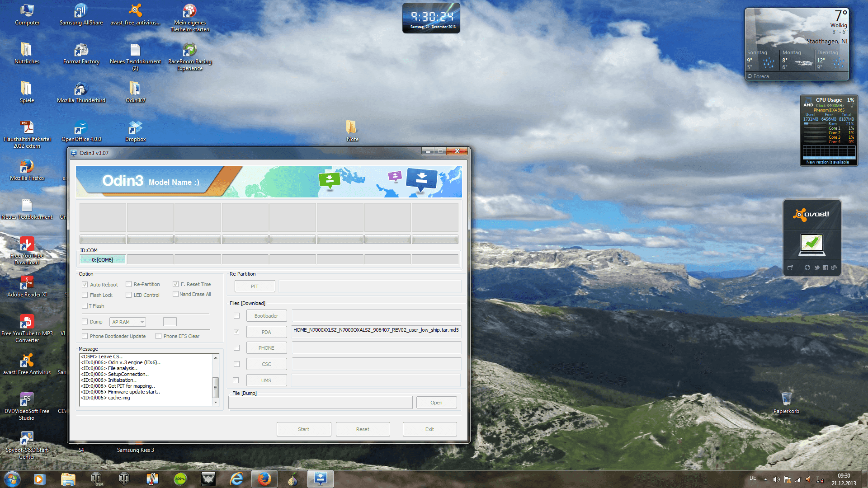Click PDA file button

(266, 332)
